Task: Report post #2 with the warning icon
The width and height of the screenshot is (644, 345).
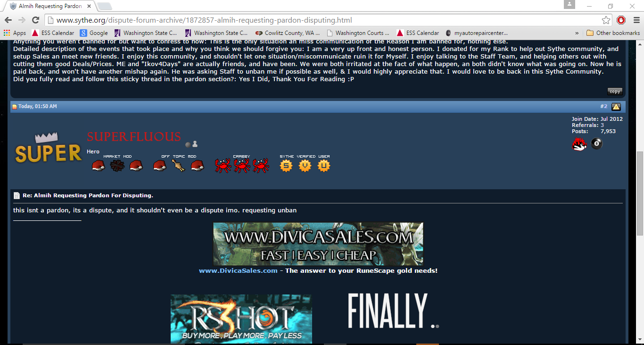Action: 616,107
